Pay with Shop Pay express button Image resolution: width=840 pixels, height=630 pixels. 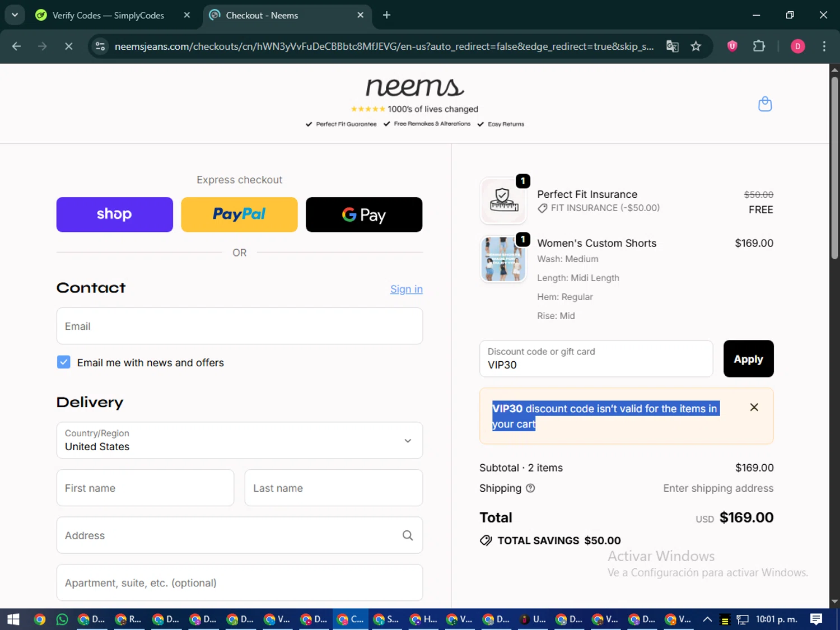point(115,214)
